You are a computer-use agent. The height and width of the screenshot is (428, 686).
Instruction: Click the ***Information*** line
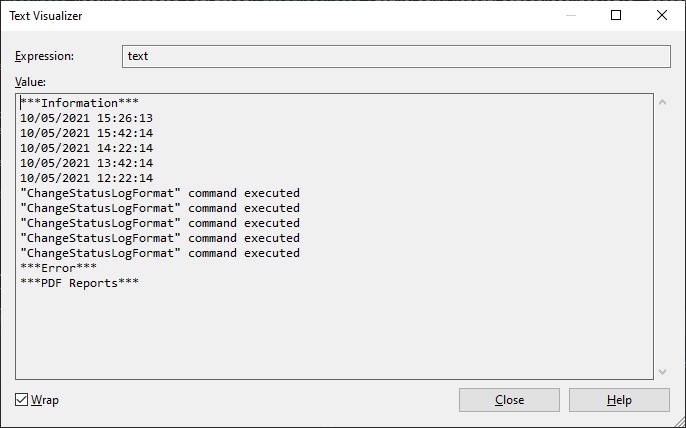click(80, 103)
